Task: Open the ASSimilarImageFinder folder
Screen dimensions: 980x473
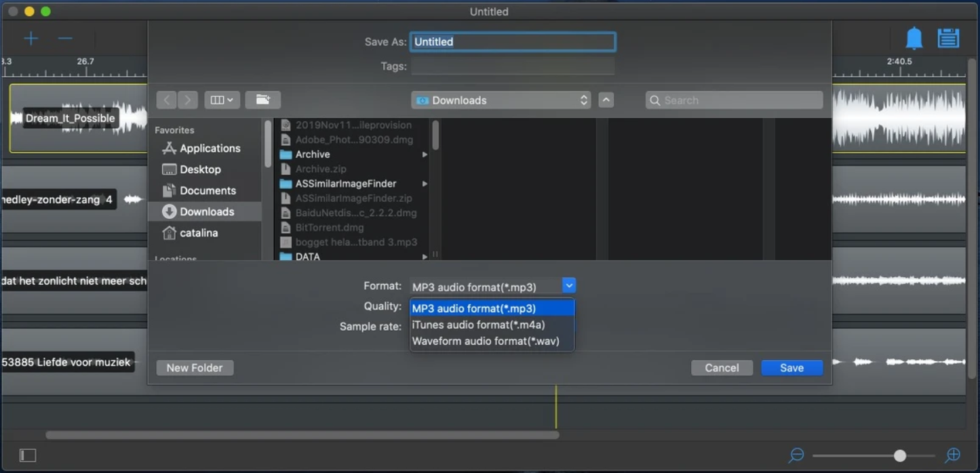Action: (x=353, y=184)
